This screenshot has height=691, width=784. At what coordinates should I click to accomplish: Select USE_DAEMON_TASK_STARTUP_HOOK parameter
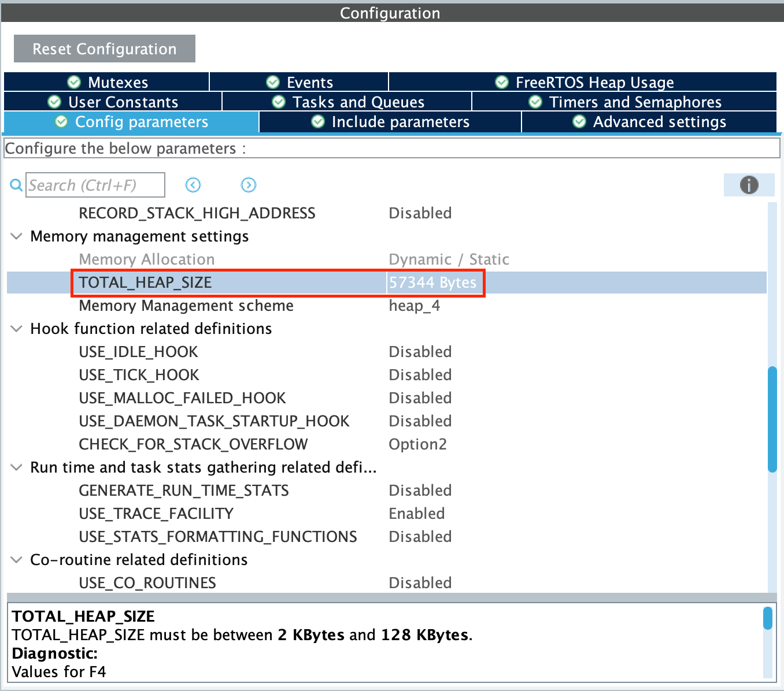coord(215,421)
